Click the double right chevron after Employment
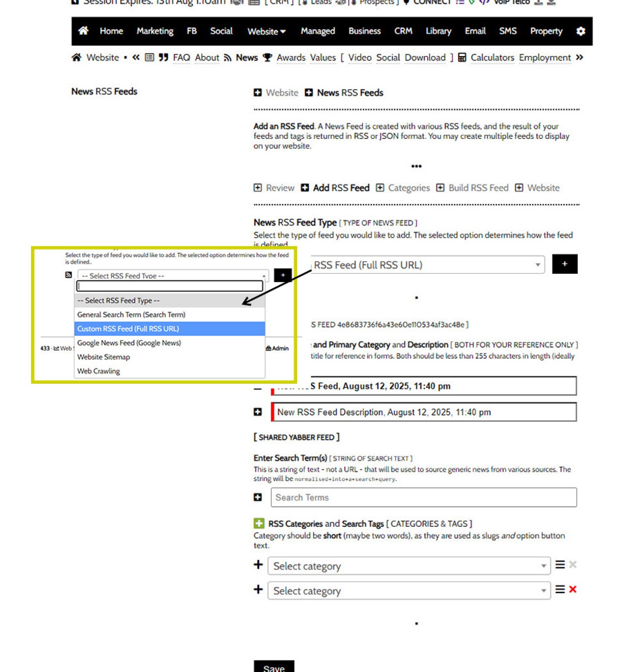 click(x=579, y=58)
